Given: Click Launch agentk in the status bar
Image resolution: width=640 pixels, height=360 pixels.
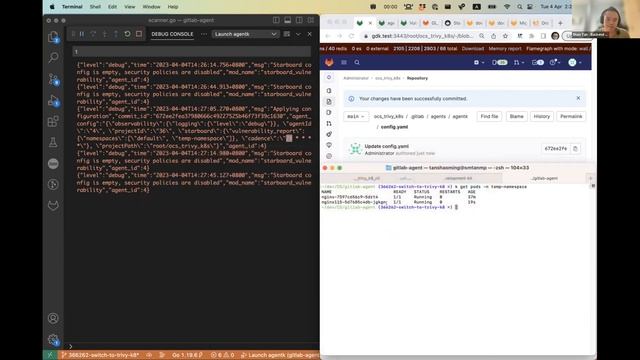Looking at the screenshot, I should click(280, 355).
